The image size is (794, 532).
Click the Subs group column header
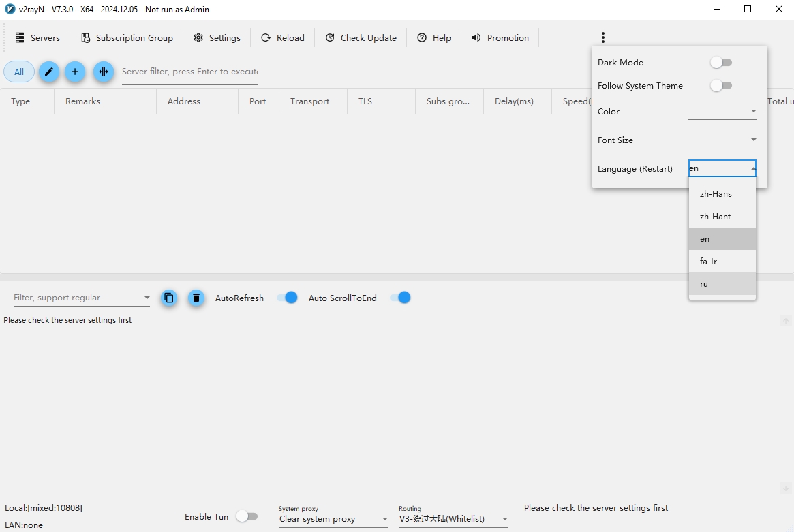tap(448, 101)
